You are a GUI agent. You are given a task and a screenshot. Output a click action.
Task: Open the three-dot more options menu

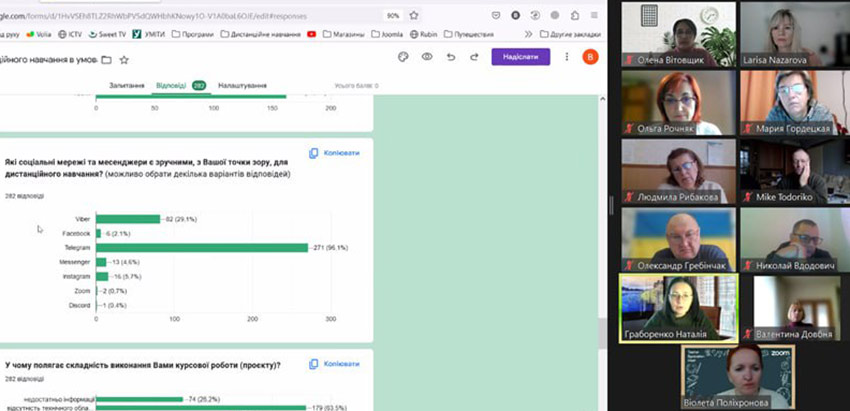pos(567,57)
